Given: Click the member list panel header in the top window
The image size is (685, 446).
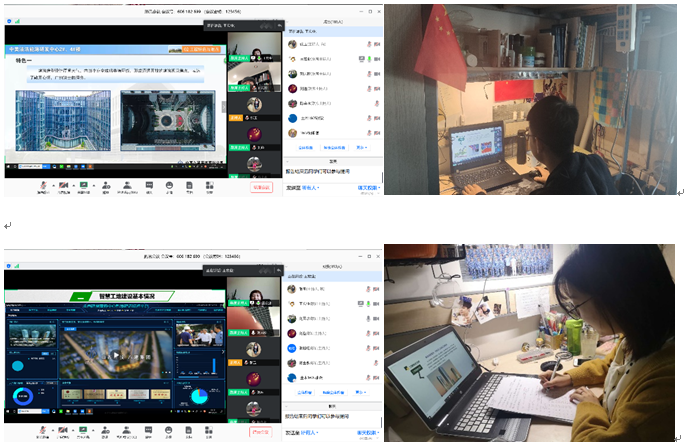Looking at the screenshot, I should point(334,21).
